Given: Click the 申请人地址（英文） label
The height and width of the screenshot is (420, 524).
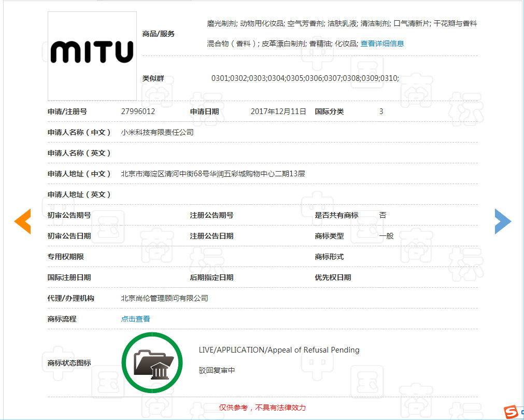Looking at the screenshot, I should 79,194.
